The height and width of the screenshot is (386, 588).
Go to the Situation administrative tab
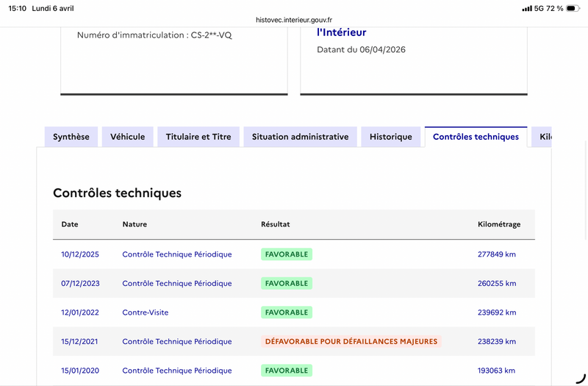tap(300, 137)
